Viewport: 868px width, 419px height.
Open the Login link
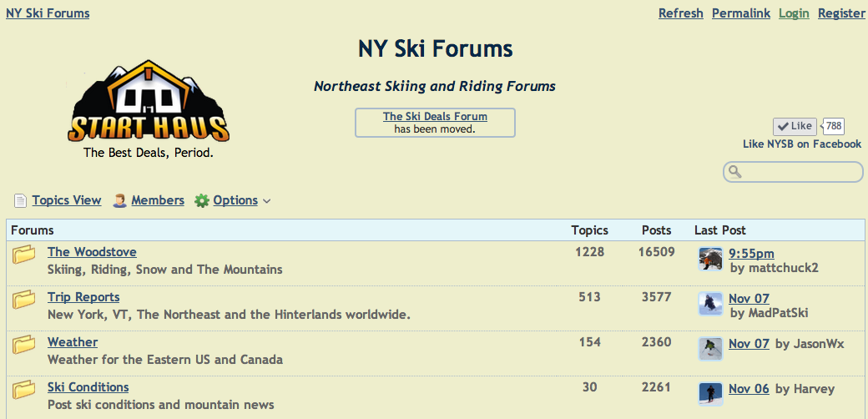[x=794, y=13]
